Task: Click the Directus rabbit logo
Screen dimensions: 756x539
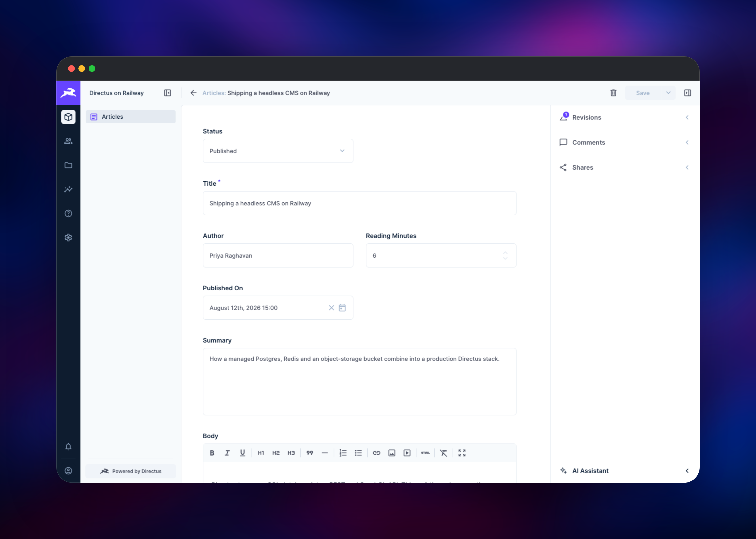Action: [68, 93]
